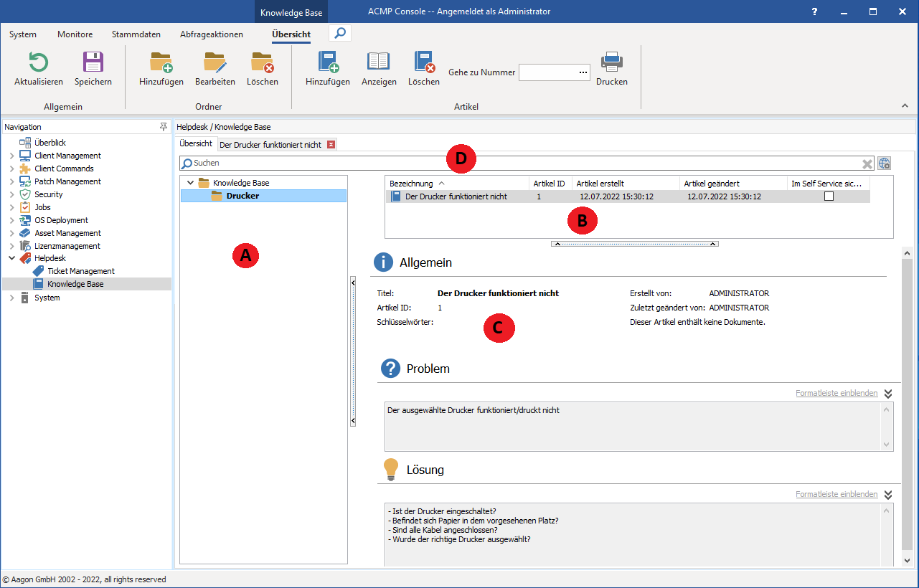Expand the Client Management tree node

11,156
